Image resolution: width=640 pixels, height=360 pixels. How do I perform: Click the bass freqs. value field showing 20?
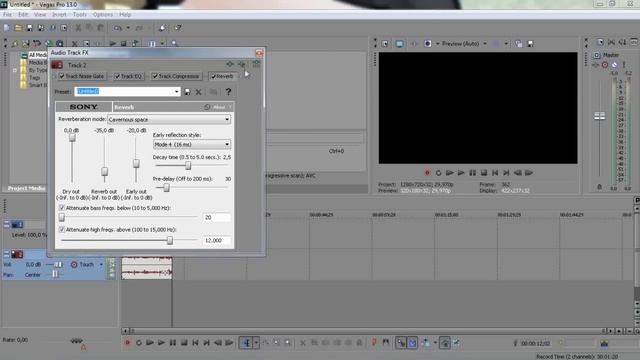(217, 218)
